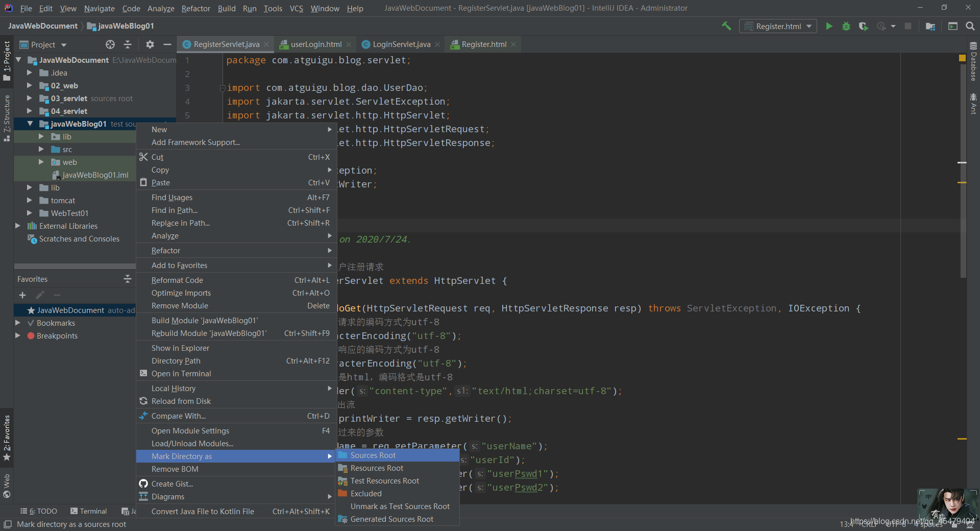Close the Register.html tab
Image resolution: width=980 pixels, height=531 pixels.
tap(513, 44)
